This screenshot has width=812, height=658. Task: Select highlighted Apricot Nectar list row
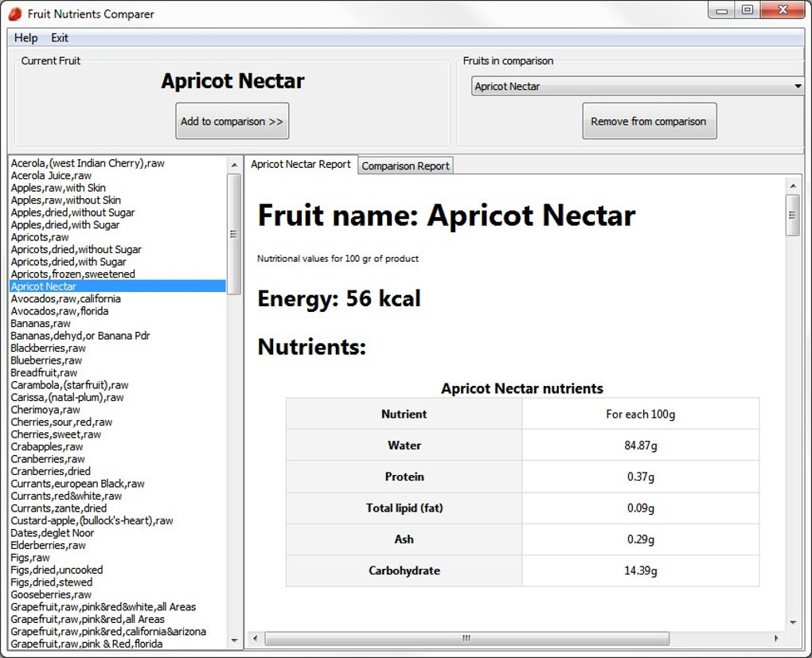click(118, 286)
